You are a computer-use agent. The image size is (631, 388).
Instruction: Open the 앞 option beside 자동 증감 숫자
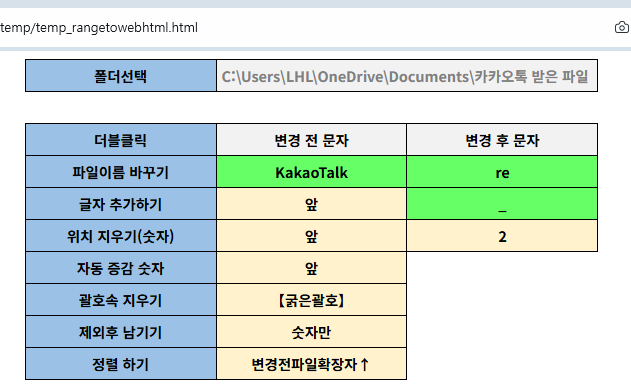click(311, 268)
